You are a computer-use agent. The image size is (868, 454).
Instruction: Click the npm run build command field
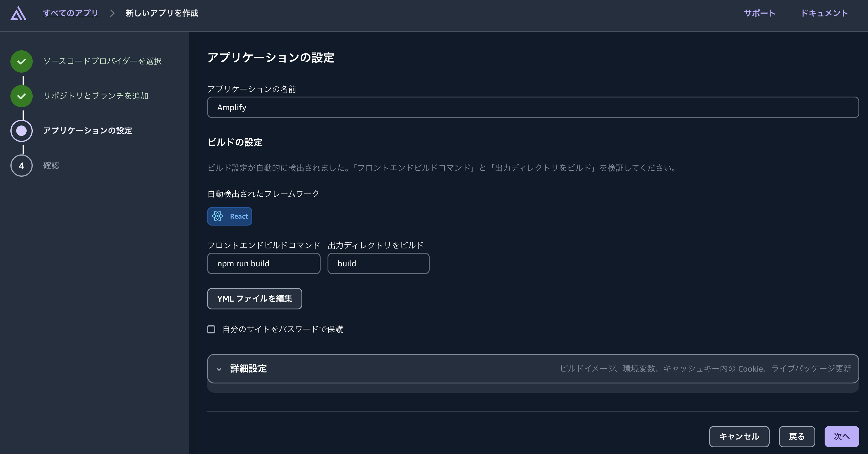[x=264, y=263]
